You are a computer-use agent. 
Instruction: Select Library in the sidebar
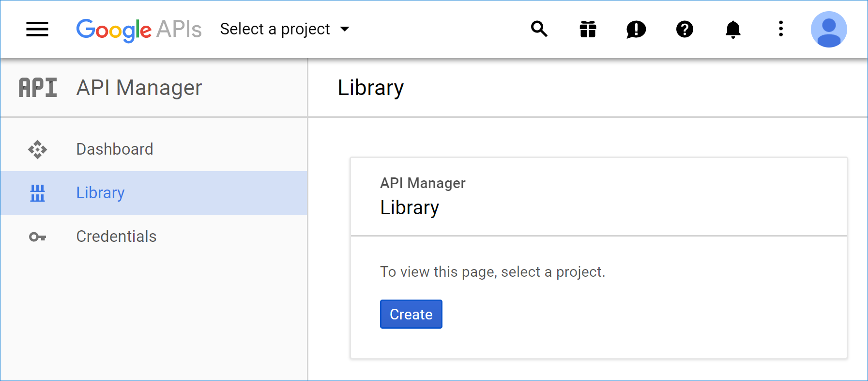[101, 193]
